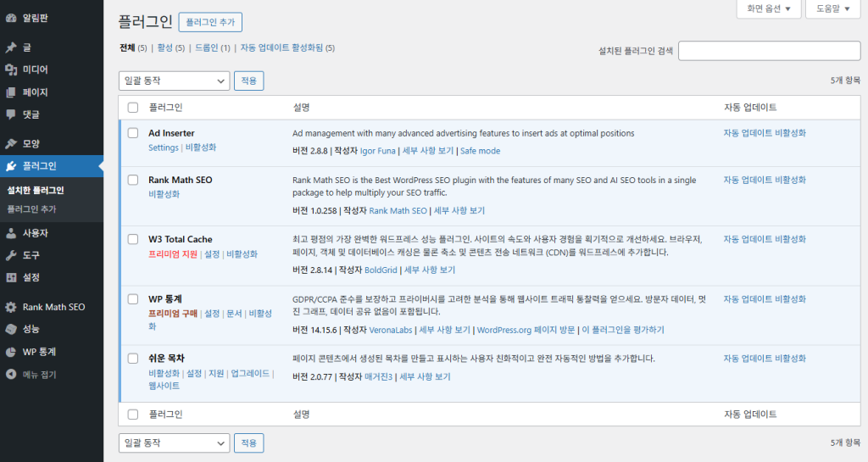
Task: Toggle select-all checkbox in table header
Action: (x=132, y=108)
